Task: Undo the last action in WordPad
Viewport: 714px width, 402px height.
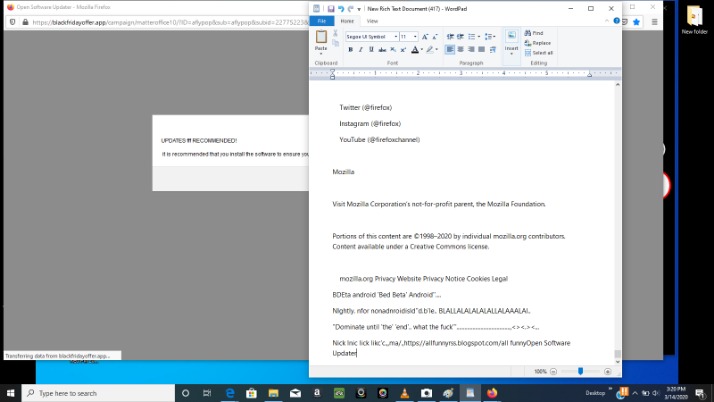Action: [x=341, y=9]
